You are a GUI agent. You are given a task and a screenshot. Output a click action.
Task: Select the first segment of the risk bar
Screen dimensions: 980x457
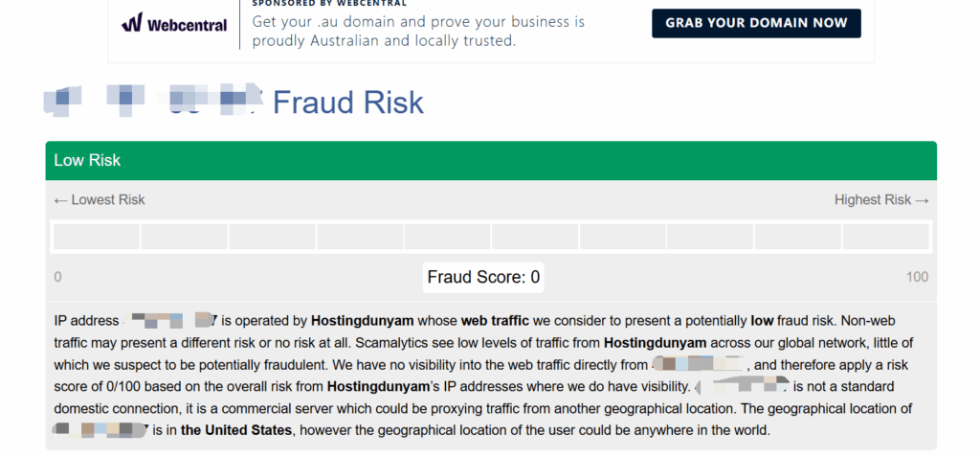coord(97,237)
